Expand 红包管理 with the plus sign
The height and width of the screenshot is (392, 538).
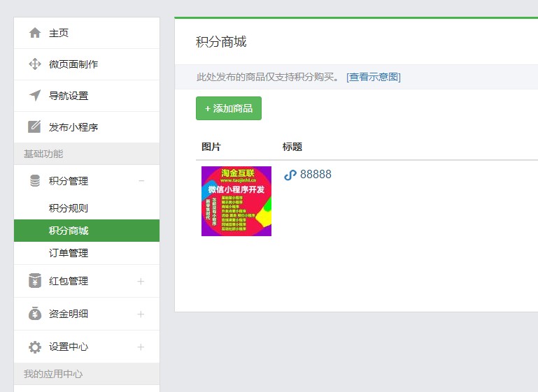point(141,282)
